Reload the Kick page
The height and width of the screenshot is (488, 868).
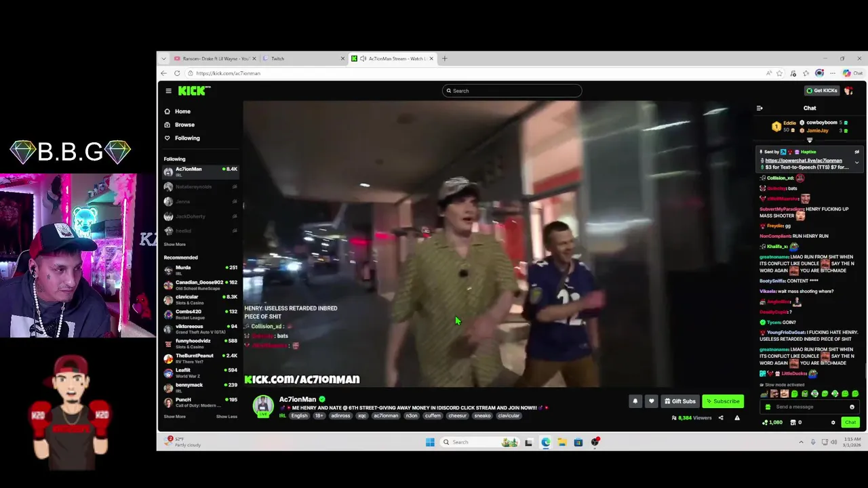(177, 73)
